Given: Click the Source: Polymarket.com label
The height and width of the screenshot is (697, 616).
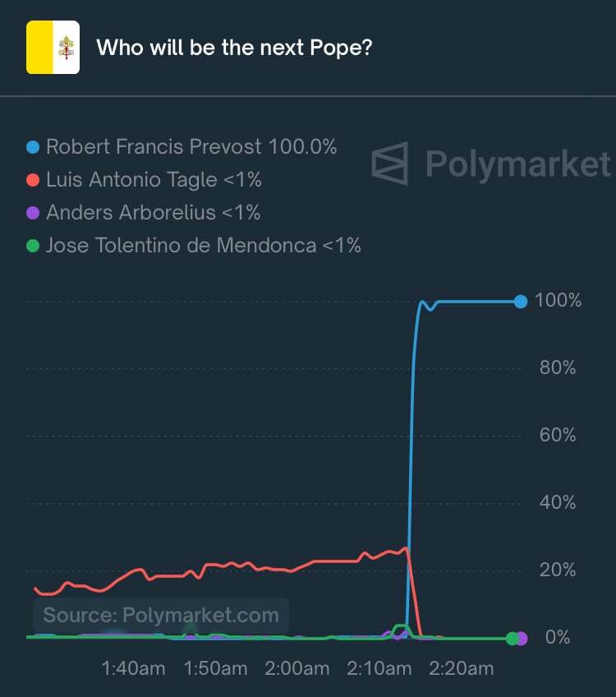Looking at the screenshot, I should [161, 616].
